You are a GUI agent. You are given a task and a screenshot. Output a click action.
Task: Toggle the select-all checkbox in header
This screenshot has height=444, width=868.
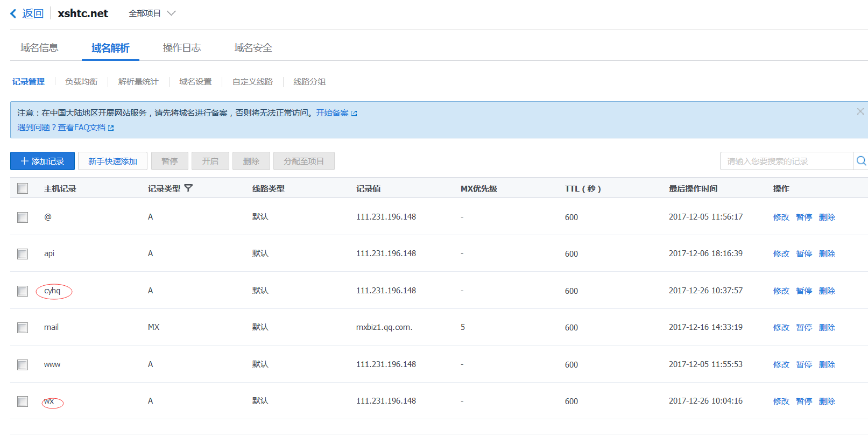pyautogui.click(x=23, y=188)
